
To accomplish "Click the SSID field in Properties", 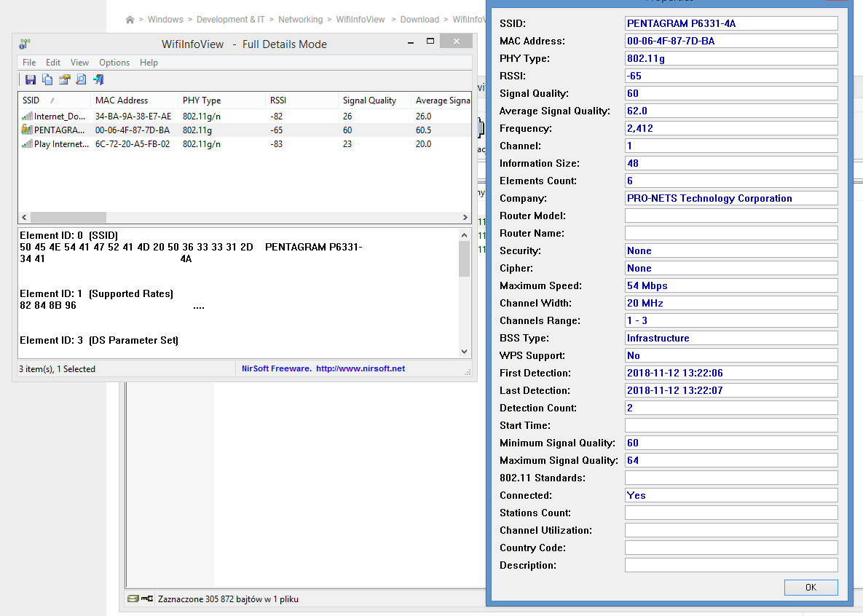I will (731, 23).
